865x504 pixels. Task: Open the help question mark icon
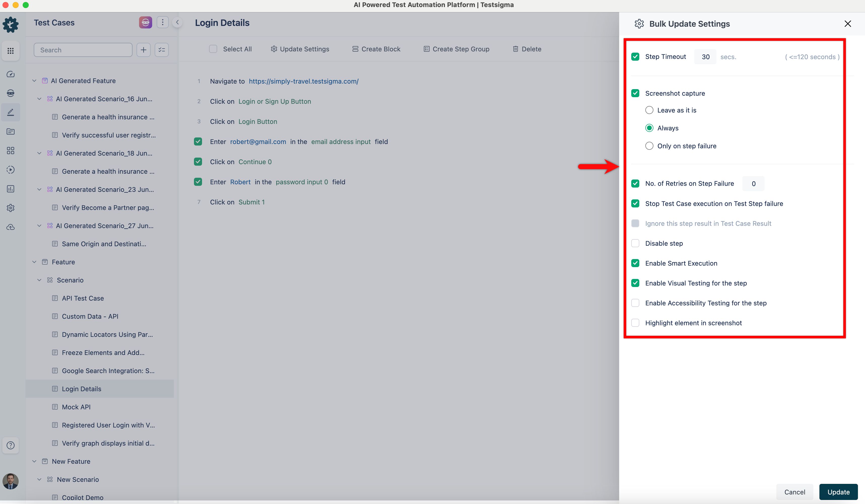pyautogui.click(x=11, y=445)
